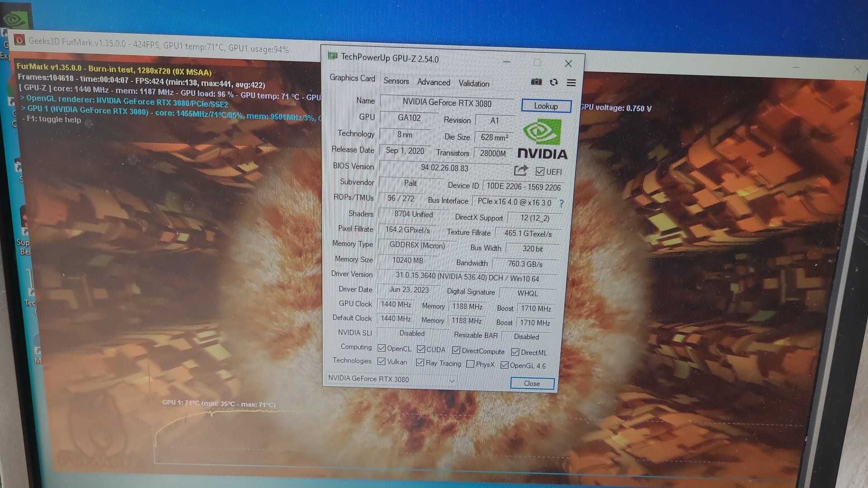
Task: Close the GPU-Z window with X
Action: (568, 64)
